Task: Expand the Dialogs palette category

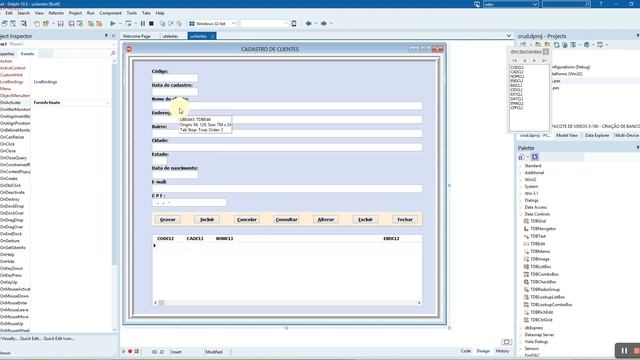Action: coord(521,201)
